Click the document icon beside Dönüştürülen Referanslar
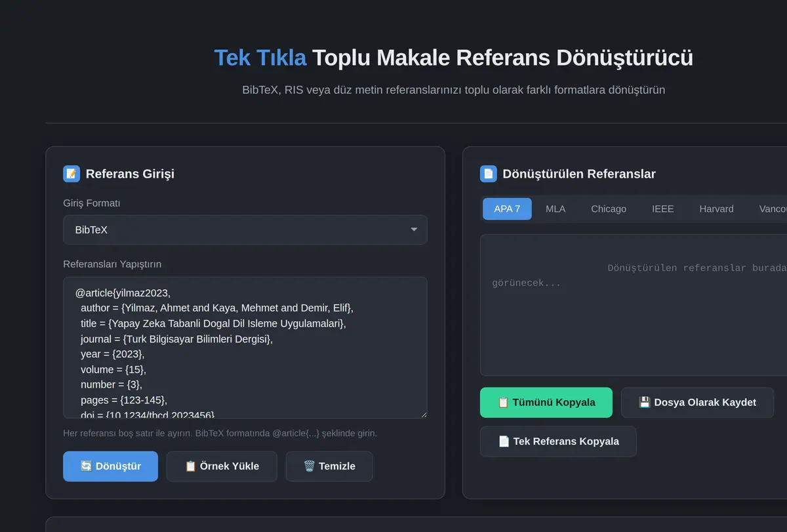787x532 pixels. [489, 174]
